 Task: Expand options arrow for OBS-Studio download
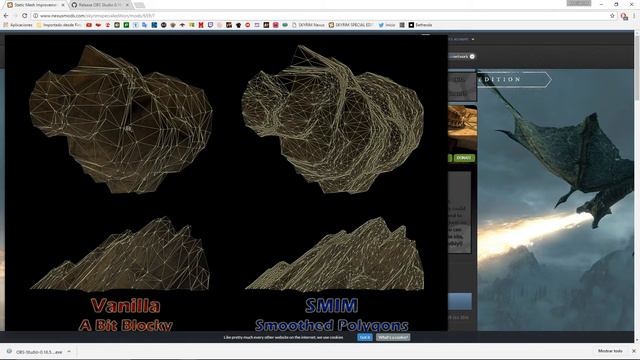pyautogui.click(x=69, y=351)
